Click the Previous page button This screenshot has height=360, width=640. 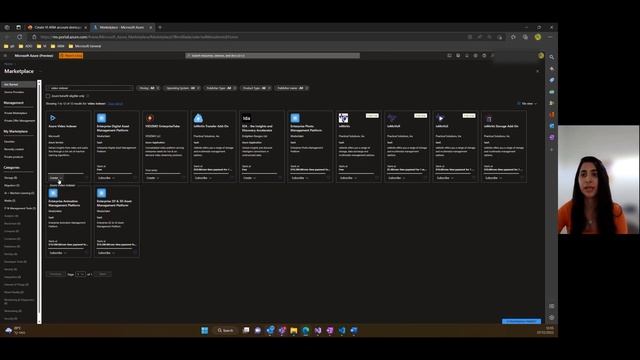tap(56, 274)
